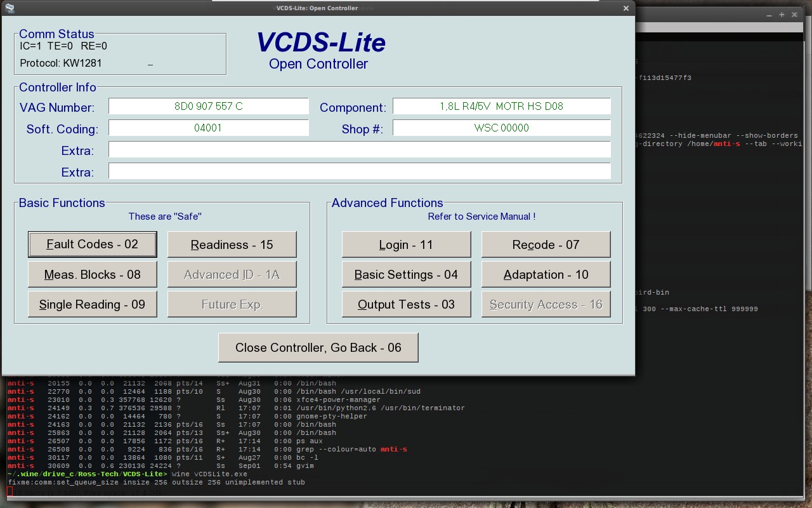Close the VCDS-Lite Open Controller window
The image size is (812, 508).
pyautogui.click(x=626, y=8)
